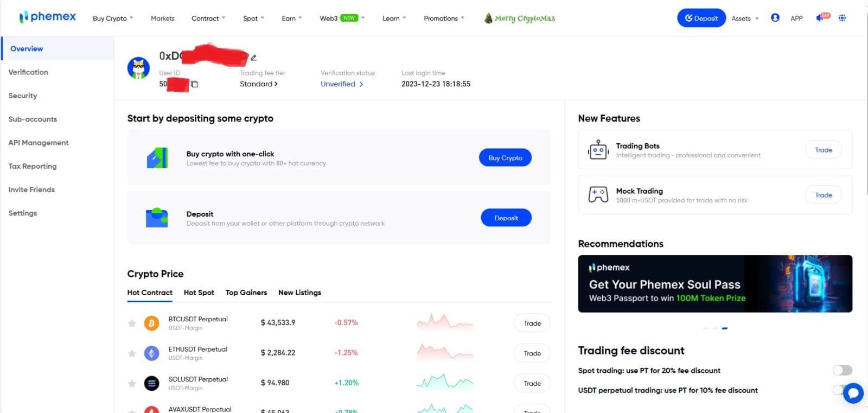
Task: Open the live chat support bubble
Action: point(853,392)
